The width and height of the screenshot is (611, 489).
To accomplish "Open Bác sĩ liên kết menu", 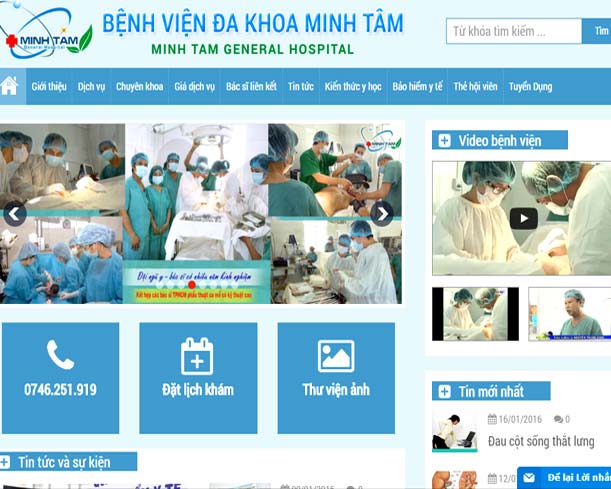I will 251,87.
